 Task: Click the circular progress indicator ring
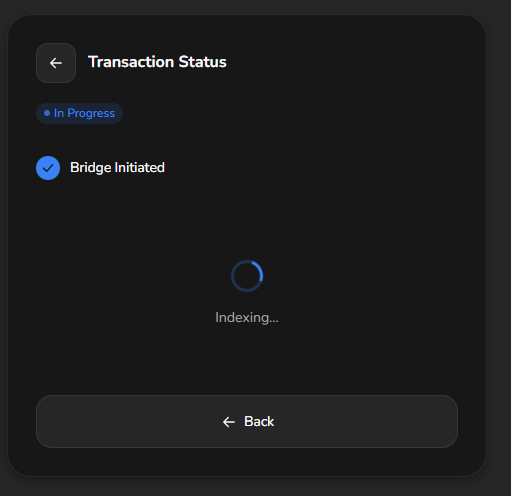[247, 276]
